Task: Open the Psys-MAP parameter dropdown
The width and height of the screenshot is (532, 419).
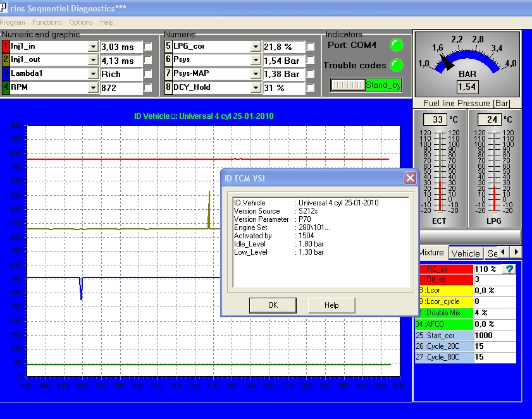Action: pyautogui.click(x=256, y=74)
